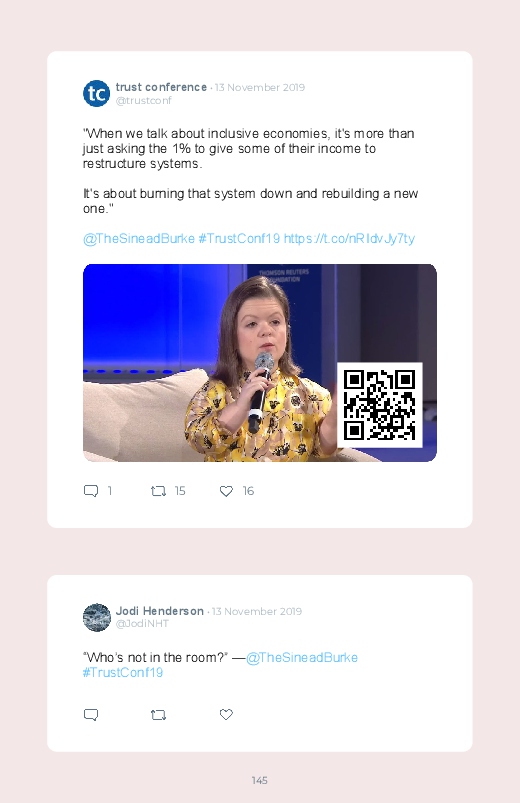The height and width of the screenshot is (803, 520).
Task: Reply to Jodi Henderson's tweet
Action: point(91,714)
